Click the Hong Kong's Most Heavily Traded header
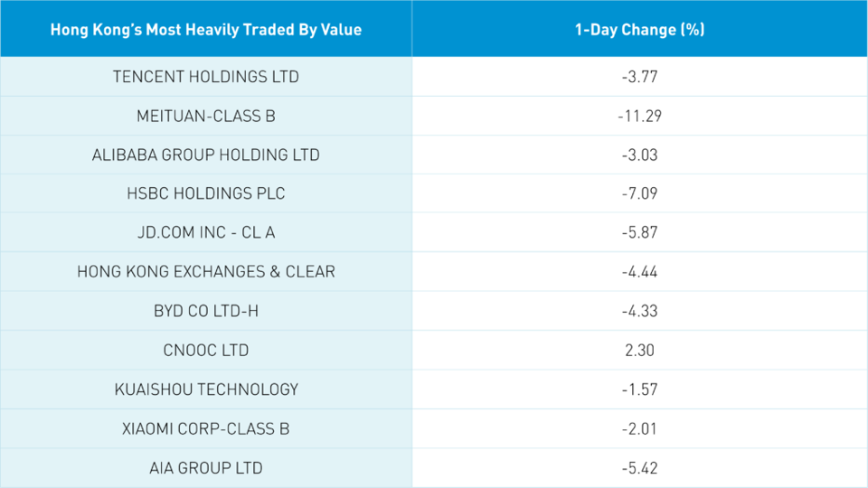The height and width of the screenshot is (488, 868). [x=206, y=30]
